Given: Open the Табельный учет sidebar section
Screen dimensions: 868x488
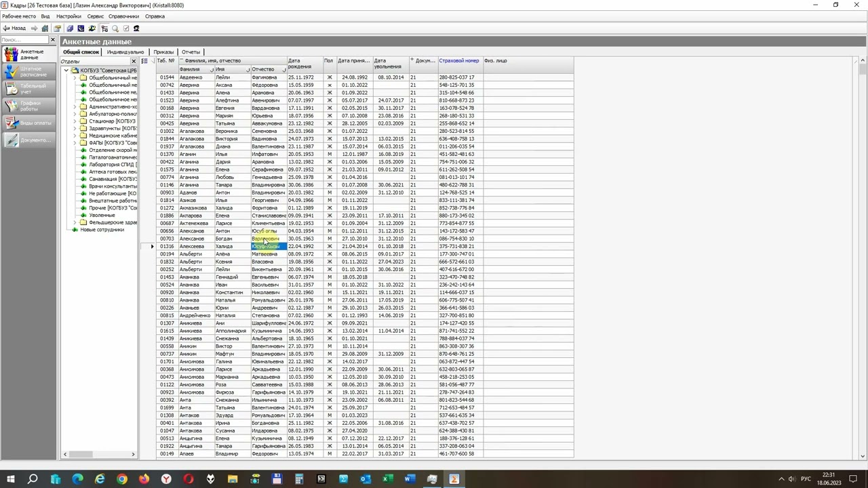Looking at the screenshot, I should point(28,88).
